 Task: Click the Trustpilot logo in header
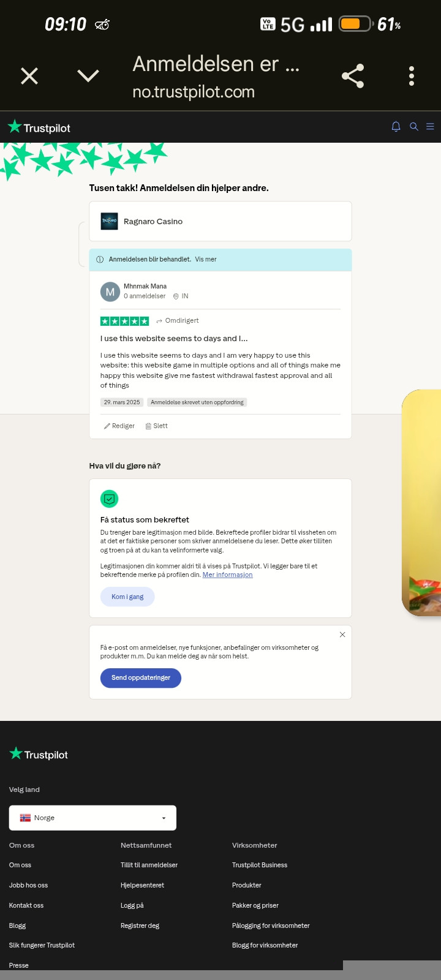pyautogui.click(x=39, y=127)
